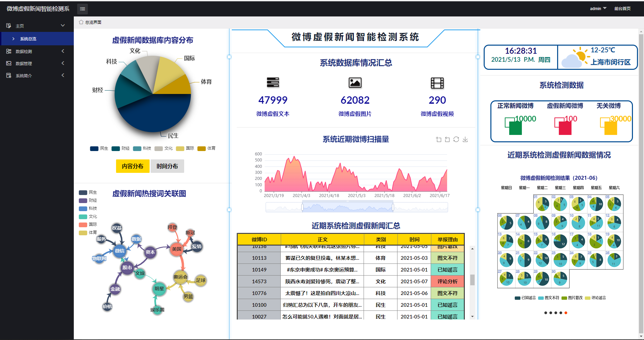Viewport: 644px width, 340px height.
Task: Toggle 体育 legend in pie chart
Action: pyautogui.click(x=206, y=148)
